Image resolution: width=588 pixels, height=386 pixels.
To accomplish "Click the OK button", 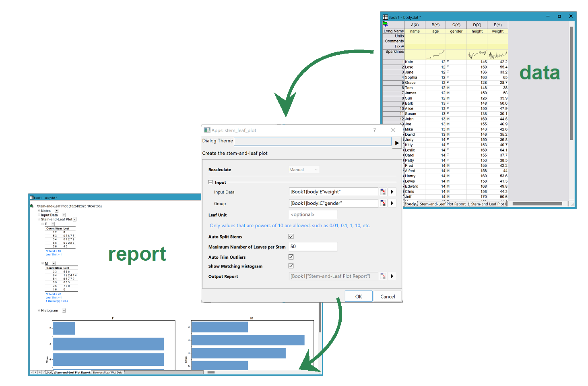I will click(358, 297).
